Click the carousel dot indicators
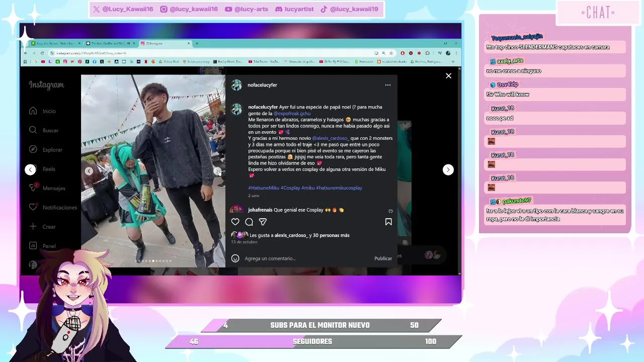Image resolution: width=644 pixels, height=362 pixels. (x=154, y=261)
